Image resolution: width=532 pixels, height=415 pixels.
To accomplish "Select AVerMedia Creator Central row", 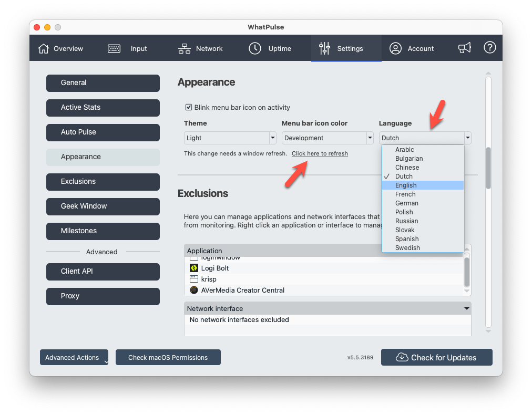I will point(324,290).
